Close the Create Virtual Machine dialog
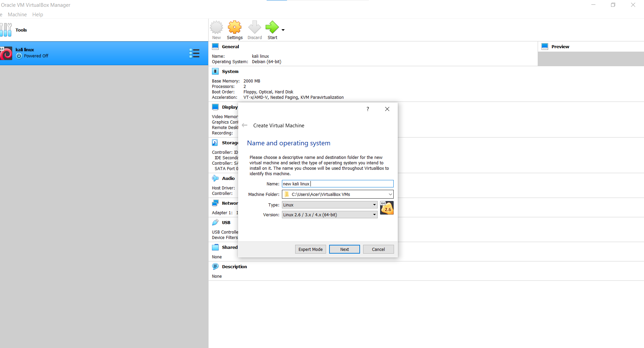The width and height of the screenshot is (644, 348). (x=387, y=109)
